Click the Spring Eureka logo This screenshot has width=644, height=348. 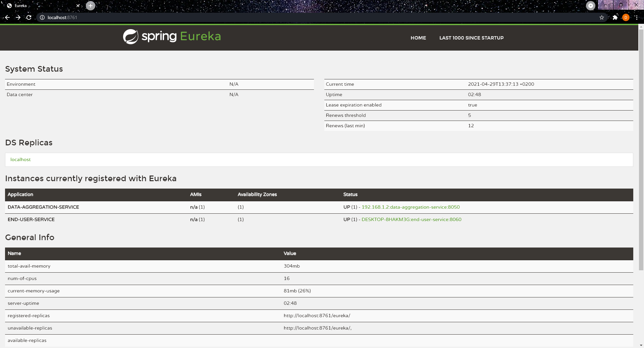[172, 37]
